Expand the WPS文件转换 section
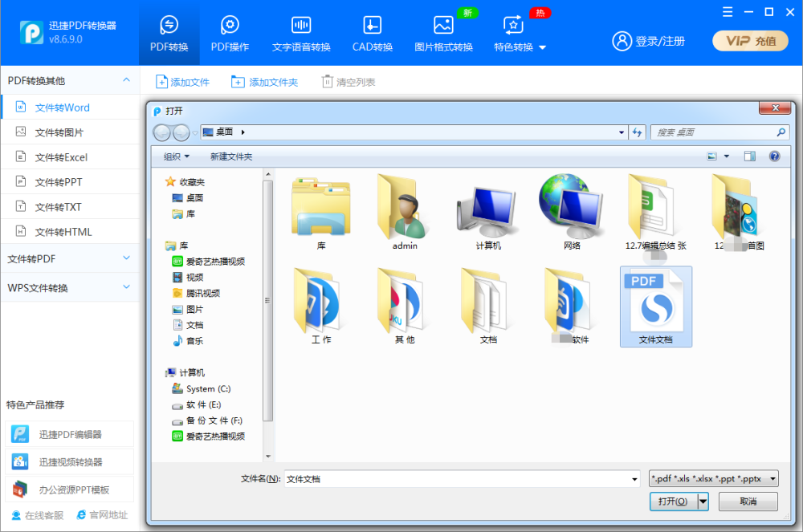 (x=127, y=287)
